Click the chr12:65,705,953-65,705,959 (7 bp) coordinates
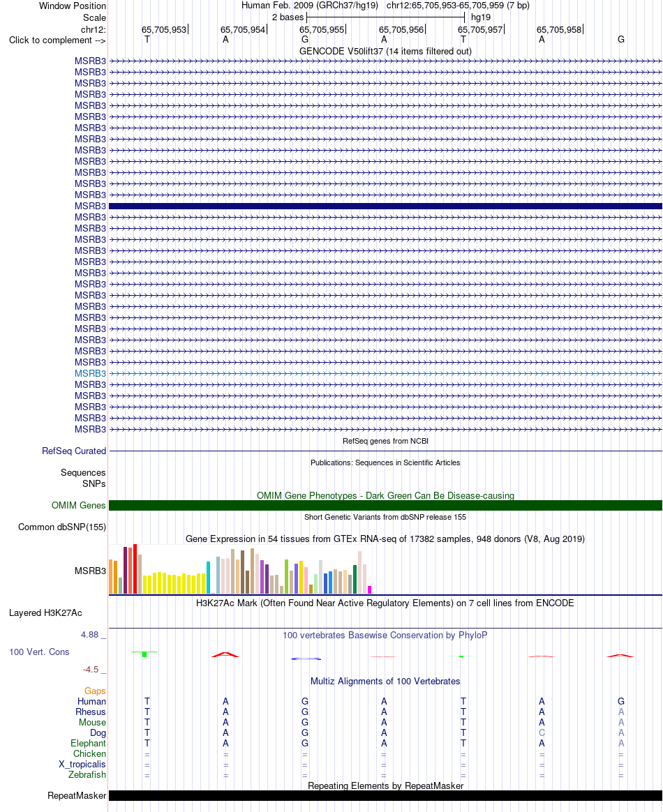This screenshot has height=812, width=663. click(x=458, y=6)
